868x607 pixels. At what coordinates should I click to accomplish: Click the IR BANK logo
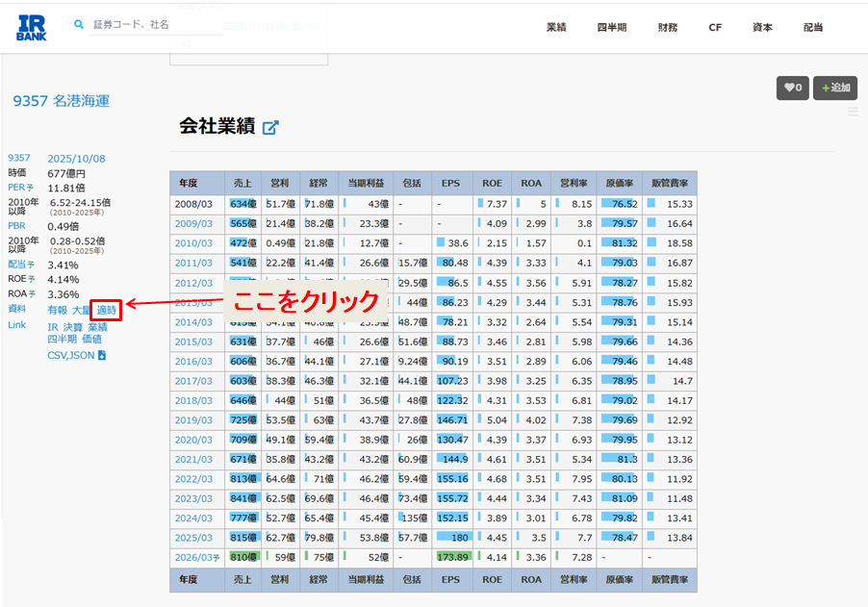coord(32,26)
